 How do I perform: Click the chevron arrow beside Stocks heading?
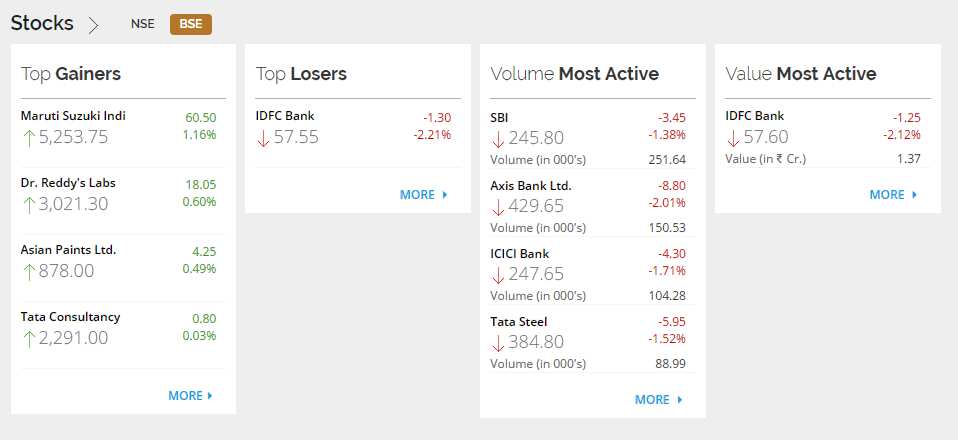(93, 25)
